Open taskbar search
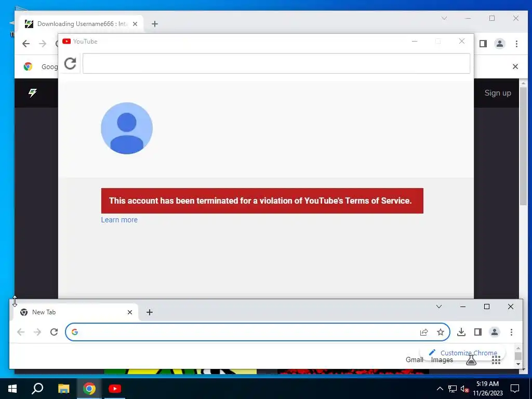The image size is (532, 399). 37,389
